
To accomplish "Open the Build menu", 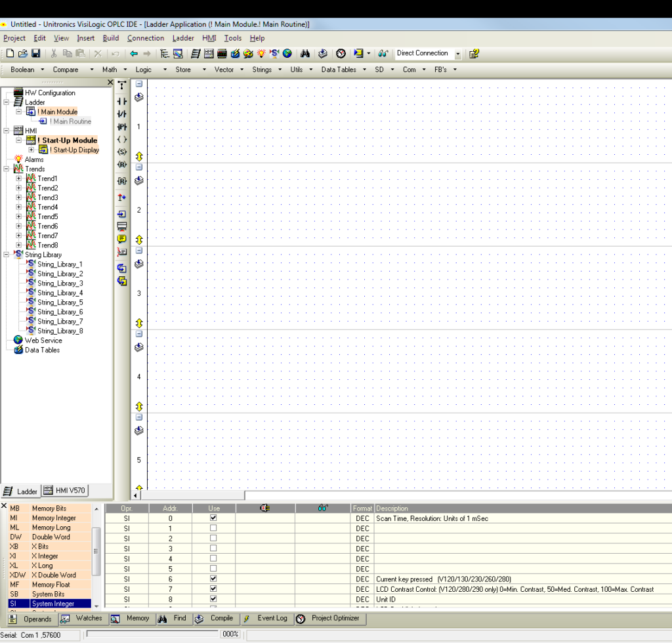I will tap(111, 38).
